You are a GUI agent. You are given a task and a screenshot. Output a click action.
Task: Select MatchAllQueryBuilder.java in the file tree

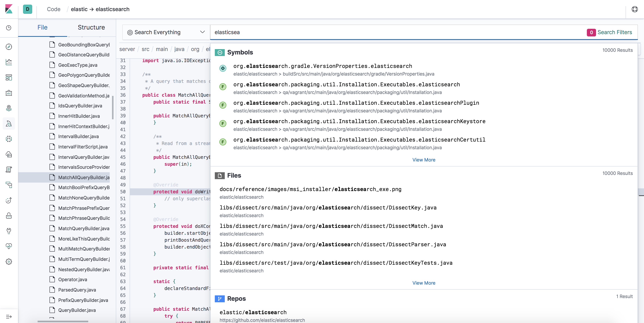pos(83,177)
